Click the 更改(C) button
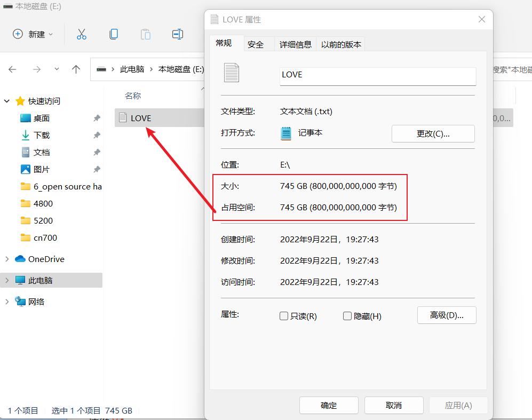Screen dimensions: 532x420 coord(433,133)
